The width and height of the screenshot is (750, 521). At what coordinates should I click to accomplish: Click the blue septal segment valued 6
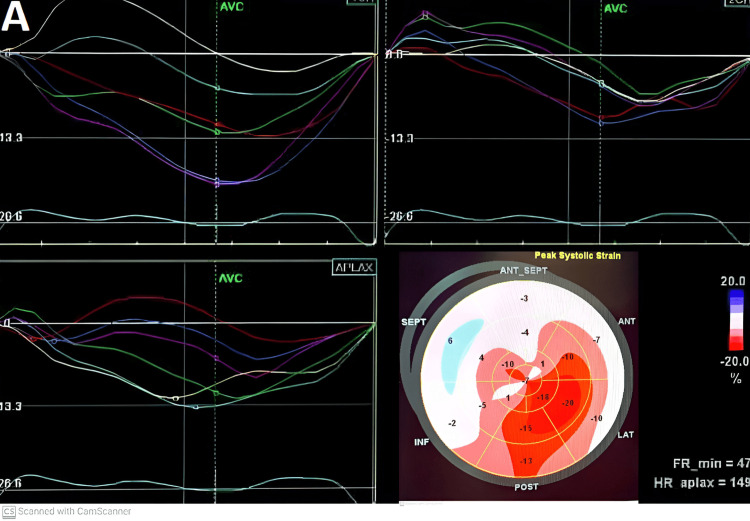(450, 341)
